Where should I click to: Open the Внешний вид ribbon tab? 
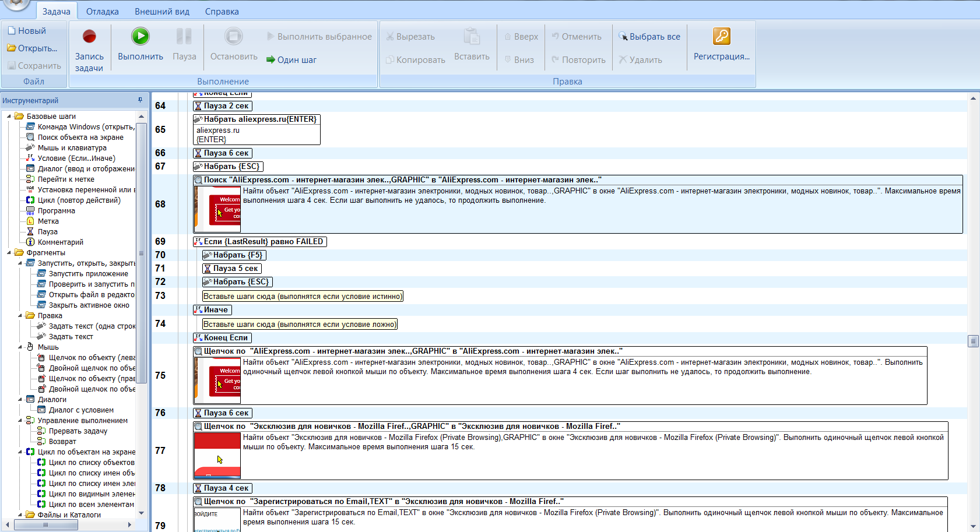click(x=162, y=12)
